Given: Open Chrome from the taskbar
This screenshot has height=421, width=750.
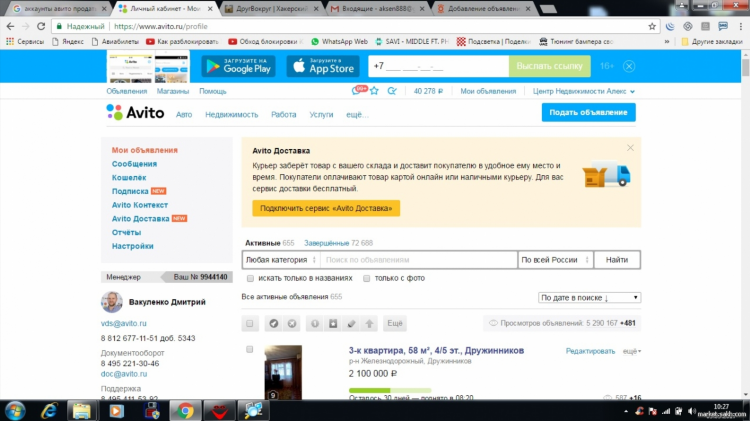Looking at the screenshot, I should (x=185, y=410).
